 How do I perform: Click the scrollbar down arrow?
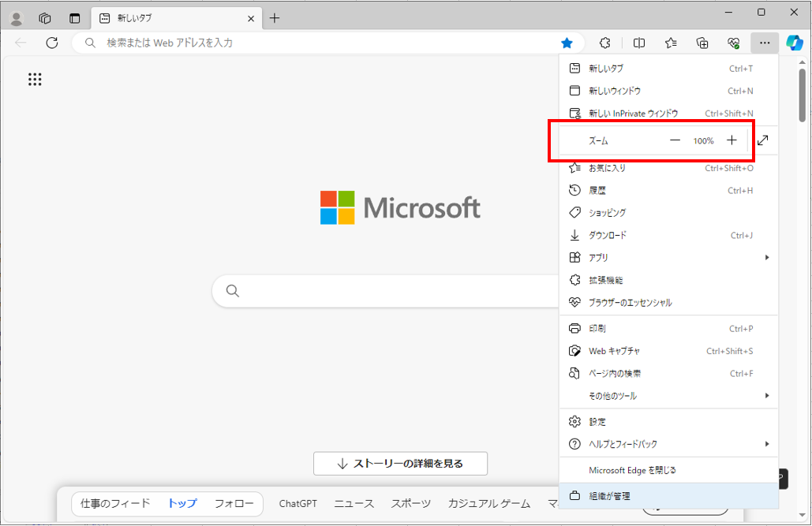pyautogui.click(x=803, y=516)
